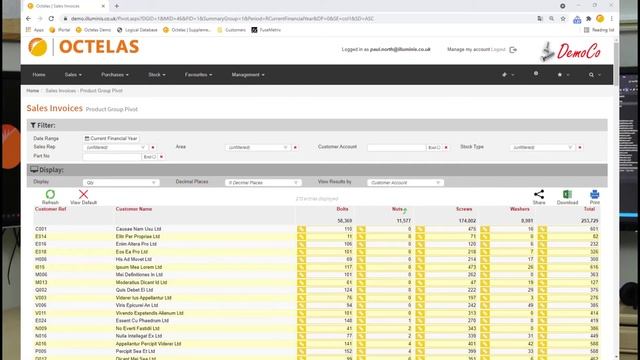
Task: Open the Octelas Demo bookmark
Action: coord(93,30)
